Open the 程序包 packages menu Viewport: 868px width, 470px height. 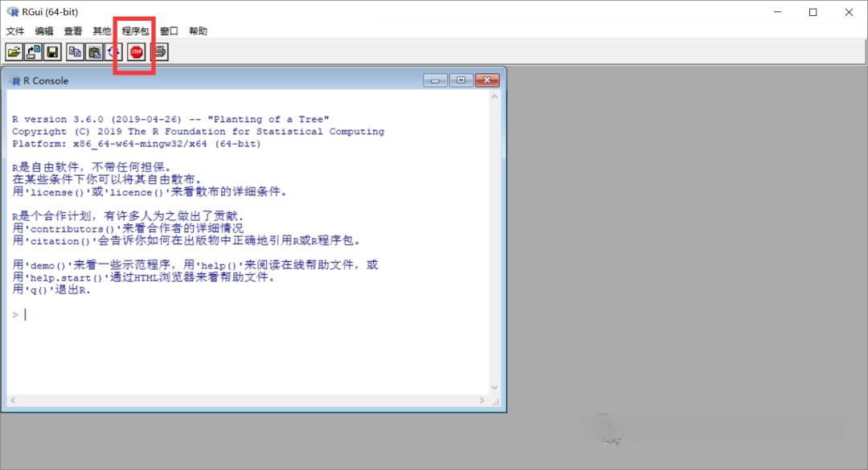point(133,31)
